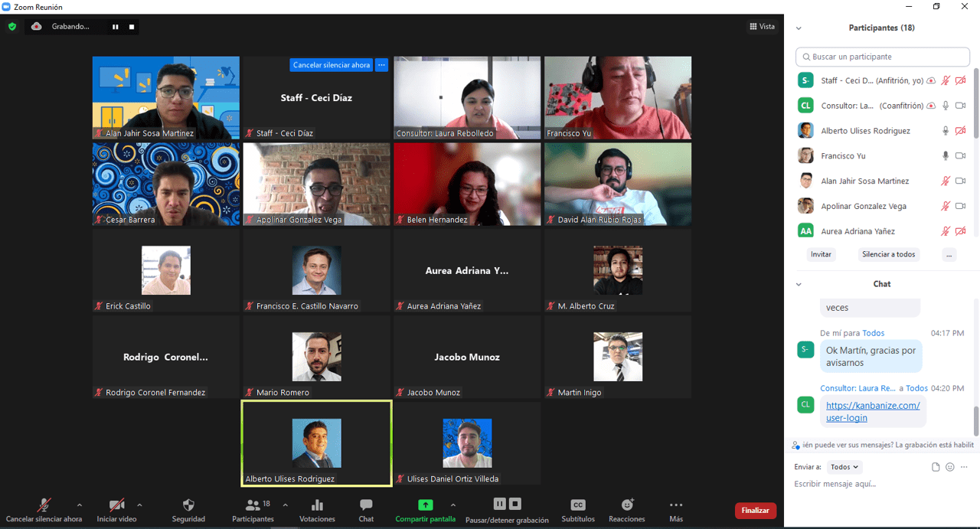This screenshot has height=529, width=980.
Task: Toggle microphone with Cancelar silenciar ahora
Action: [x=44, y=505]
